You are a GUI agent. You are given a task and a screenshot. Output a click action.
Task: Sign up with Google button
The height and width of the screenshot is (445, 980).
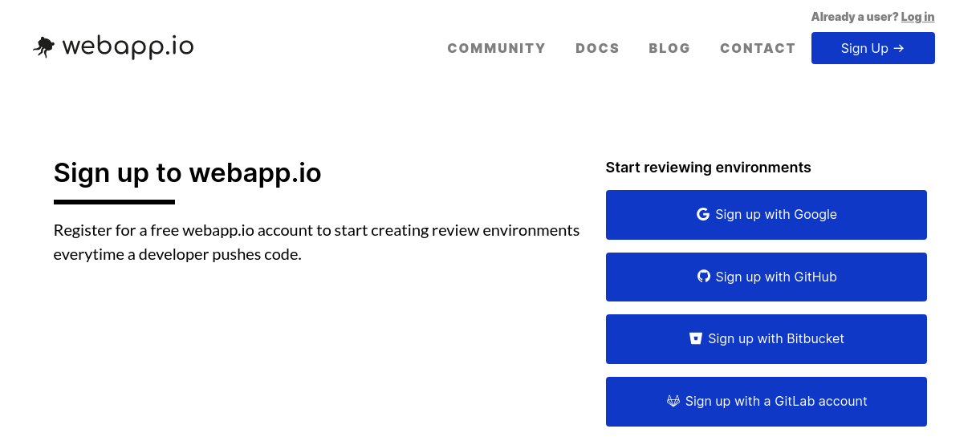(767, 215)
